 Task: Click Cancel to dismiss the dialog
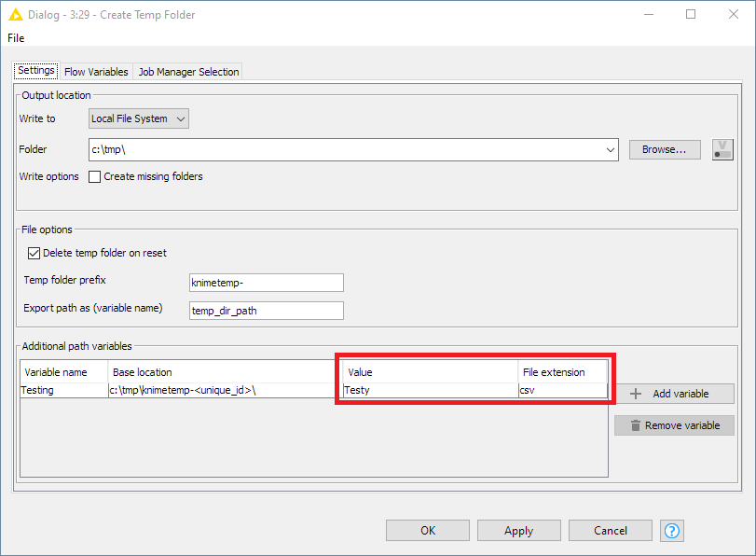click(x=611, y=531)
